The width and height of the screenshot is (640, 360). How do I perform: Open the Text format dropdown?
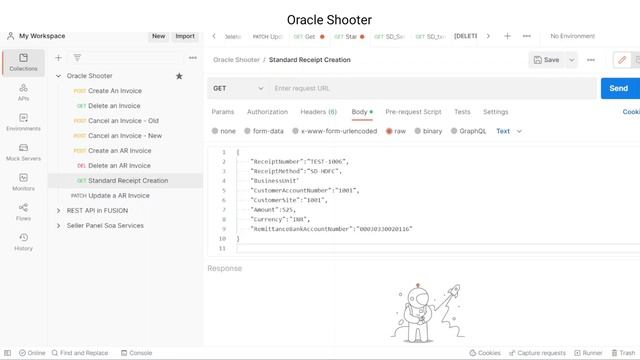tap(509, 131)
